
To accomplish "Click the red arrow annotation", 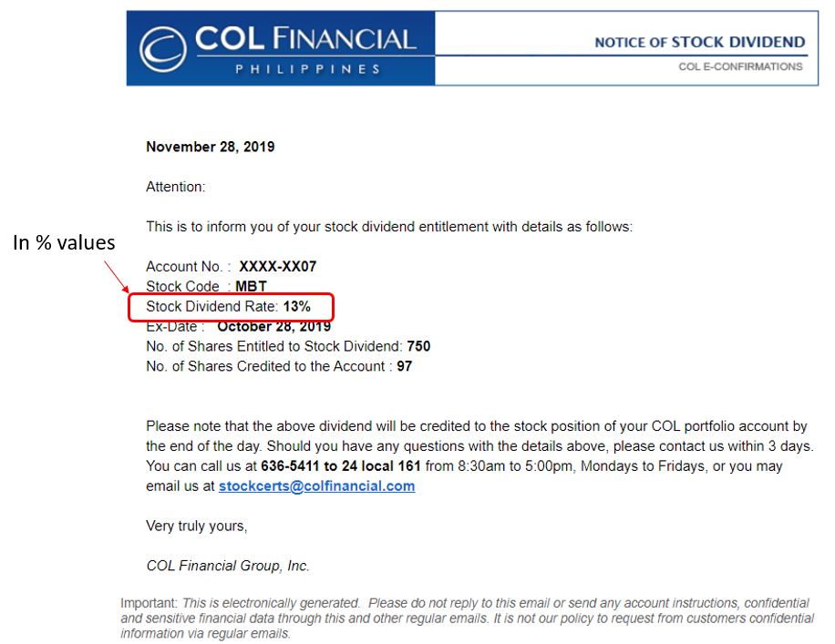I will (116, 277).
